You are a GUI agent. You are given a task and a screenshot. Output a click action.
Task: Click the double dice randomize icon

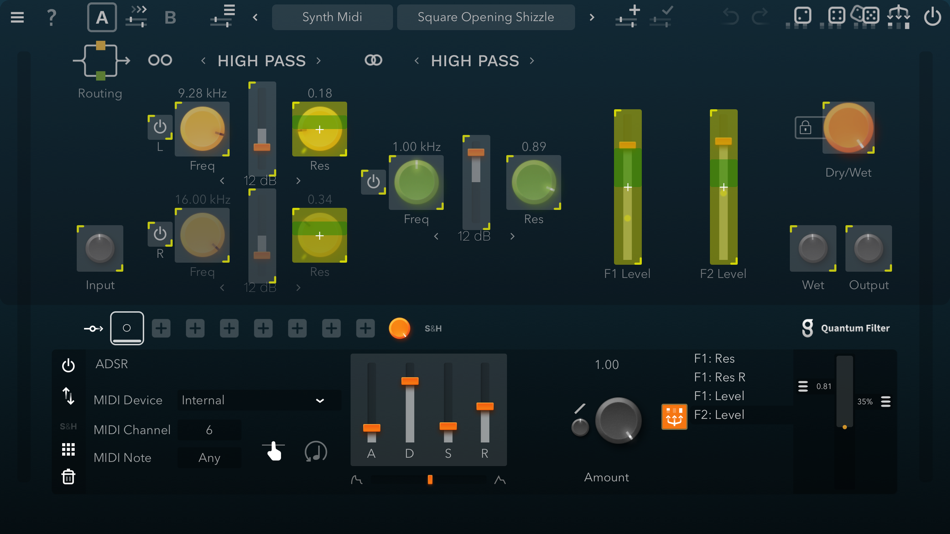coord(865,15)
